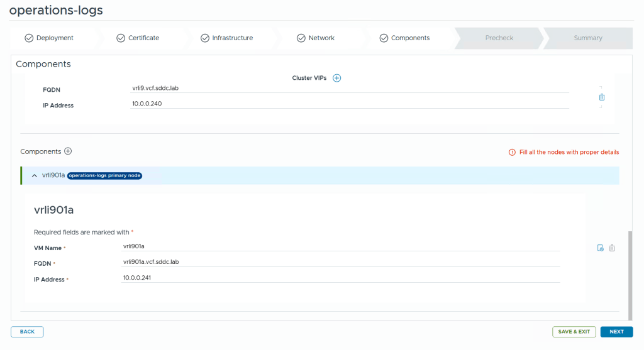Click the Deployment step checkmark icon
The height and width of the screenshot is (350, 644).
(29, 38)
